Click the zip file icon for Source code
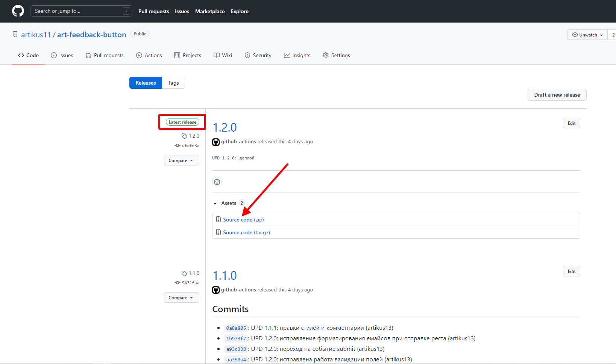The image size is (616, 364). click(x=218, y=220)
